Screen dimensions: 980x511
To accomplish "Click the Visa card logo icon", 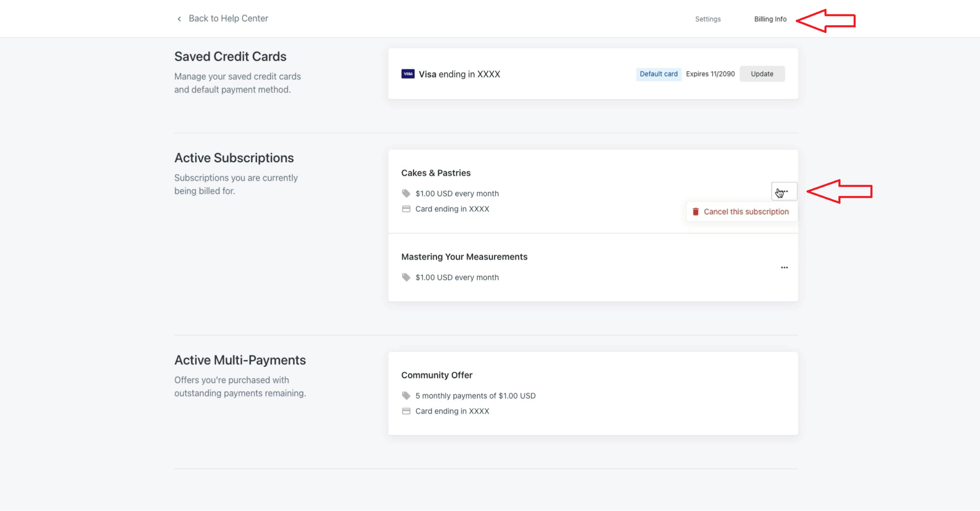I will point(408,74).
